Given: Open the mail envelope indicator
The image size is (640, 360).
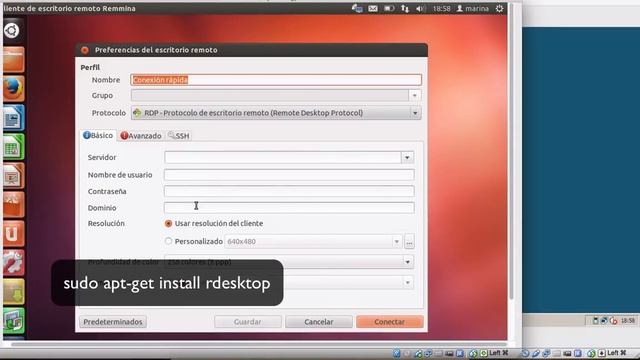Looking at the screenshot, I should click(373, 8).
